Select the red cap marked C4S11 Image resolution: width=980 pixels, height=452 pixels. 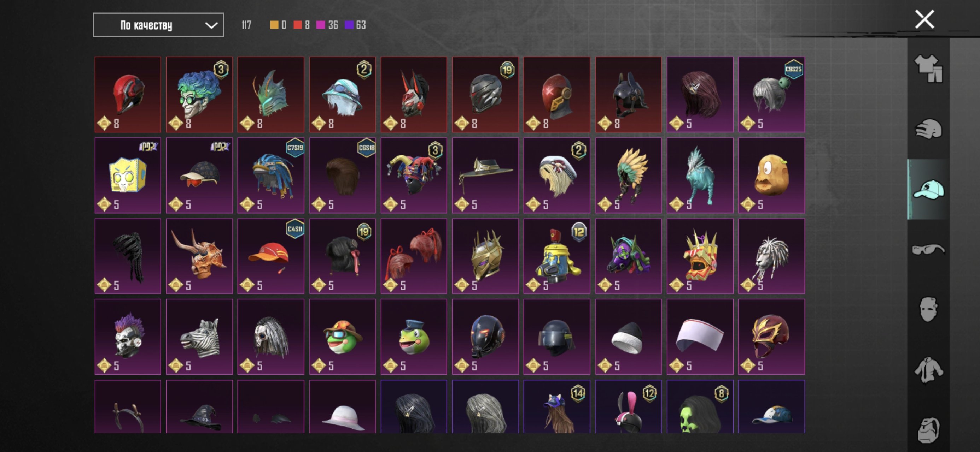pos(271,256)
